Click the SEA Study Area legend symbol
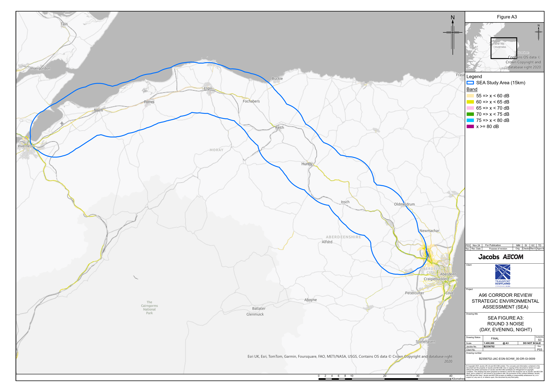The height and width of the screenshot is (392, 555). 470,83
